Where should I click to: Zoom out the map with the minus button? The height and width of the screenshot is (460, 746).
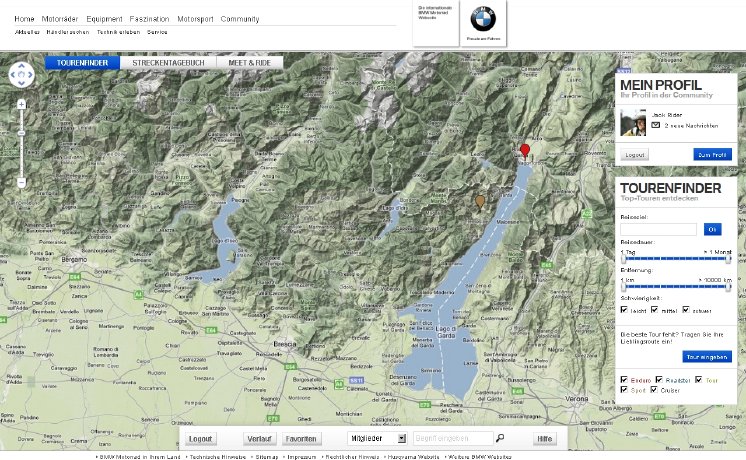click(x=21, y=182)
